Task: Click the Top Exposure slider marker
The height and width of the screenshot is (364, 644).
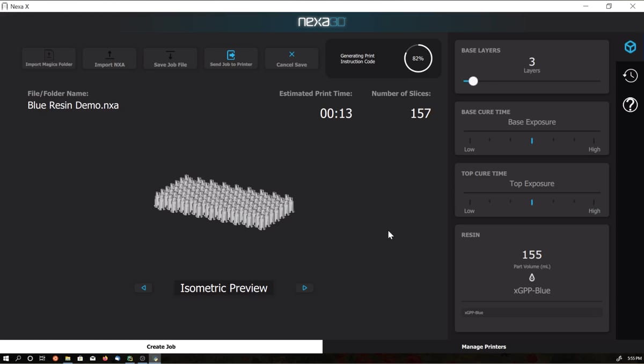Action: [532, 202]
